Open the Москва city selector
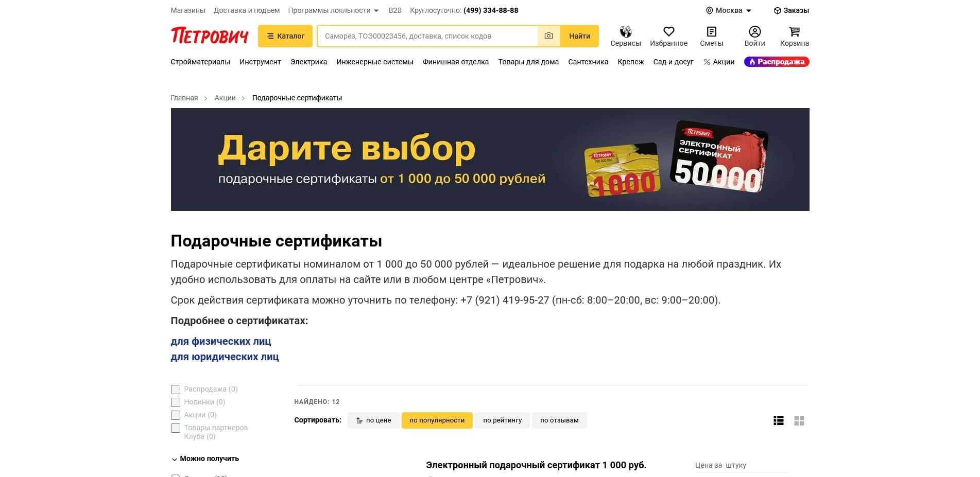This screenshot has width=980, height=477. (727, 10)
